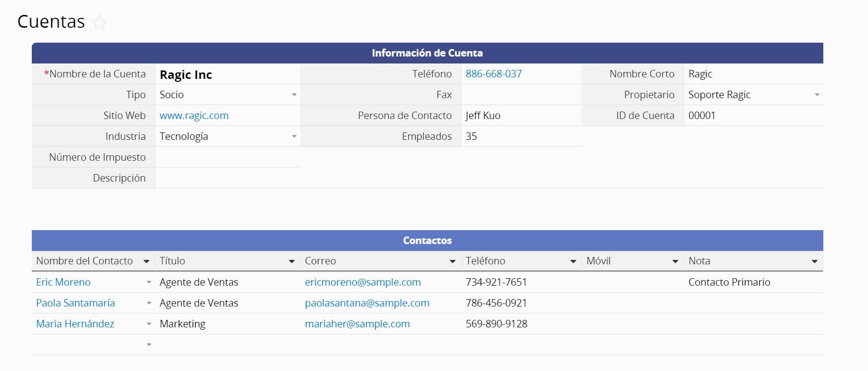Screen dimensions: 868x371
Task: Open the Nombre del Contacto column menu
Action: click(x=146, y=261)
